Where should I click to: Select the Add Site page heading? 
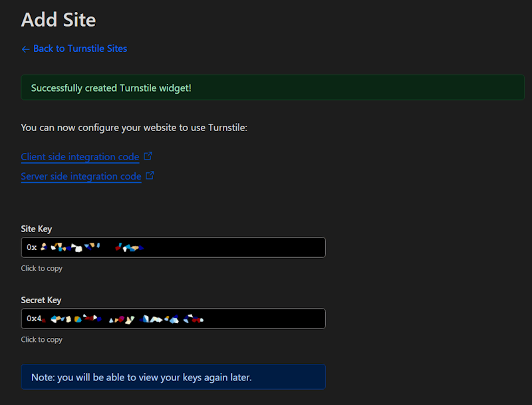coord(59,20)
